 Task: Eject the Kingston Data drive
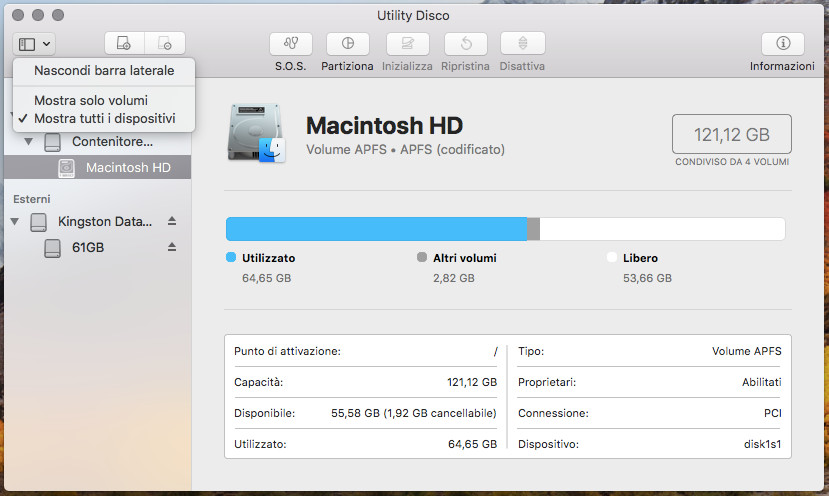[172, 221]
